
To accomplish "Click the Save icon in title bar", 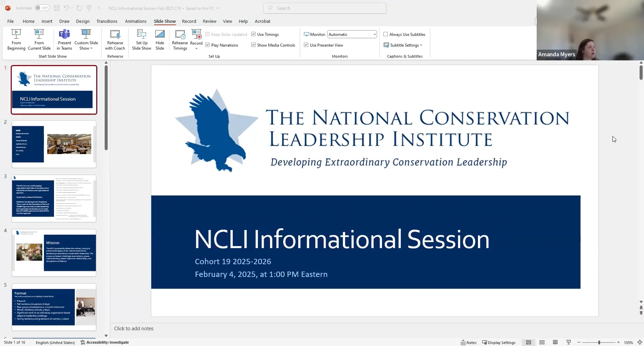I will coord(57,8).
